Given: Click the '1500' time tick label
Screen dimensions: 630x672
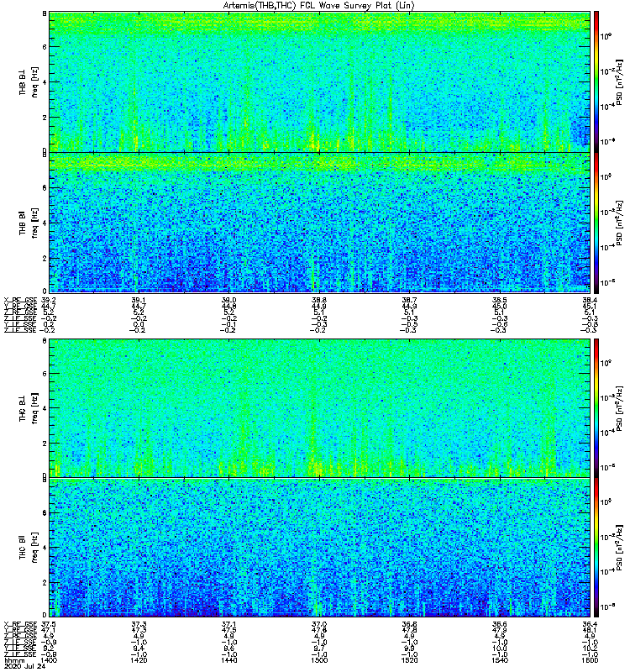Looking at the screenshot, I should tap(319, 660).
